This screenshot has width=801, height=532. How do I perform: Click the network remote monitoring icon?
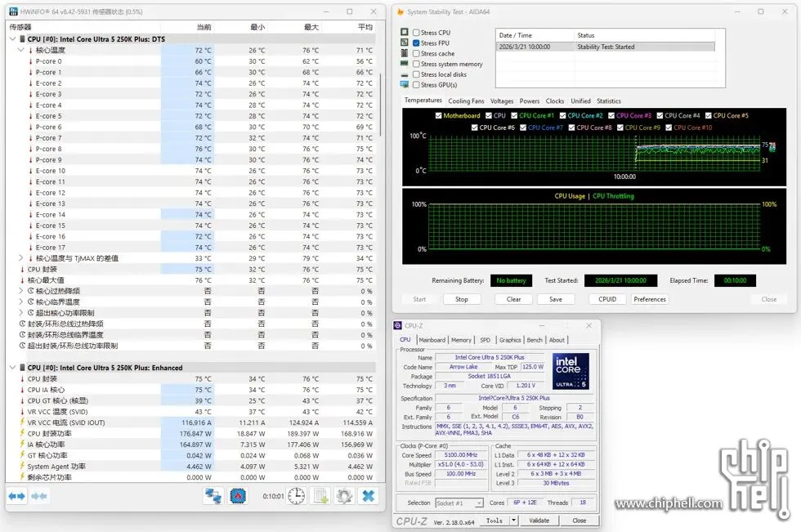pyautogui.click(x=213, y=496)
